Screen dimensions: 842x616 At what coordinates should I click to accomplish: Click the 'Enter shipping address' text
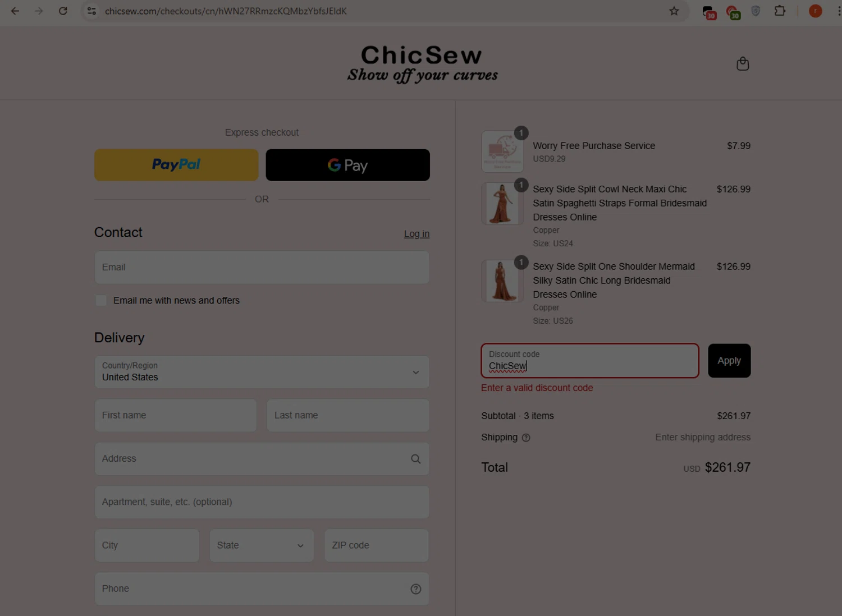(x=703, y=437)
